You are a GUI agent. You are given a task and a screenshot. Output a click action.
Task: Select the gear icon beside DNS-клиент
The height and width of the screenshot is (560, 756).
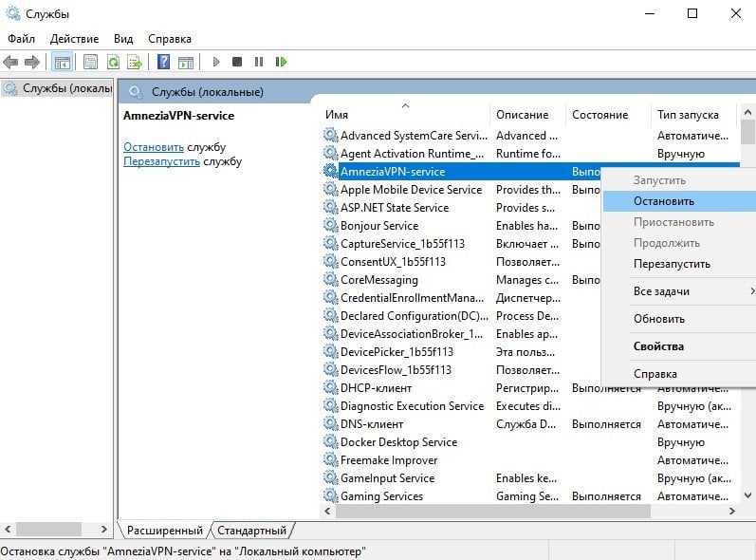330,423
